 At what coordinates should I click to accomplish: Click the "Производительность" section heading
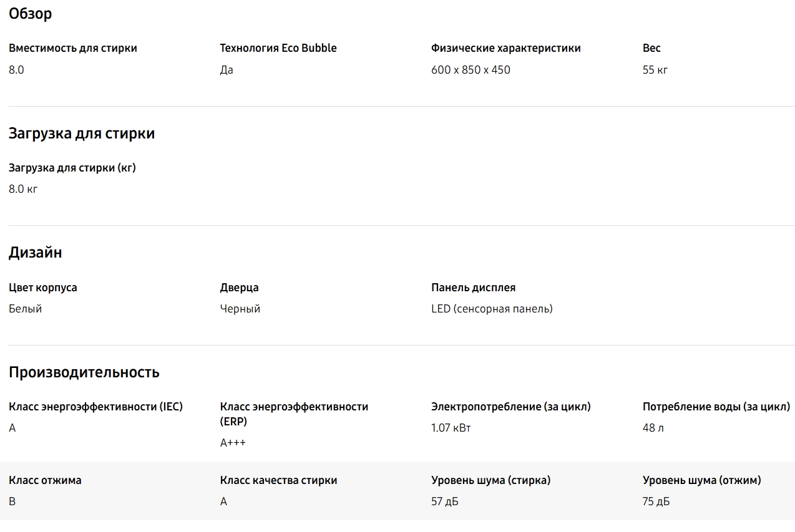coord(84,372)
